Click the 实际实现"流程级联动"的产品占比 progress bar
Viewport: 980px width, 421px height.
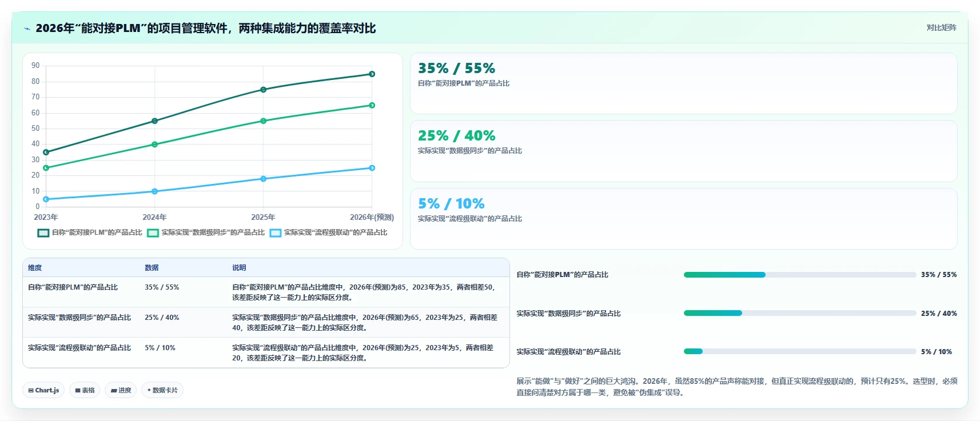pos(800,351)
